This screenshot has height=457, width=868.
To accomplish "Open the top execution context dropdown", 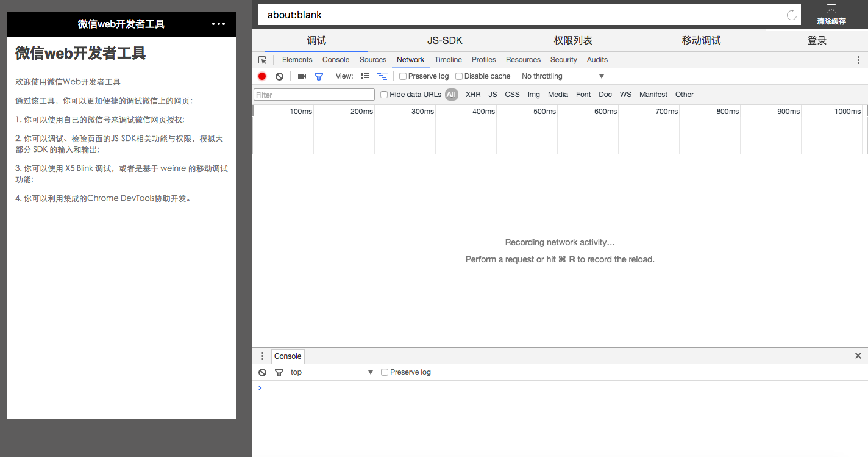I will [x=331, y=372].
